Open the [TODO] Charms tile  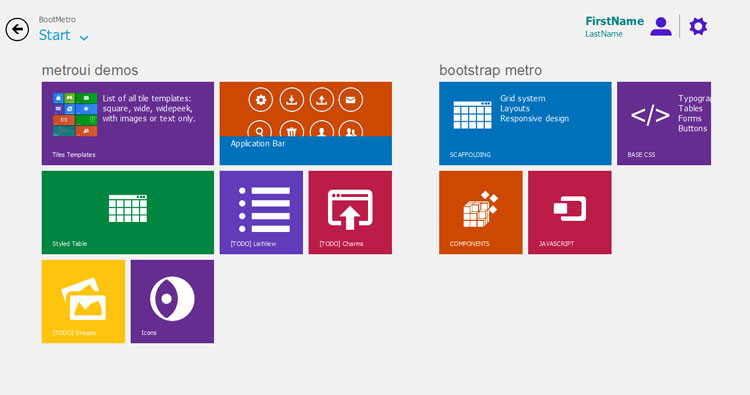[x=350, y=212]
